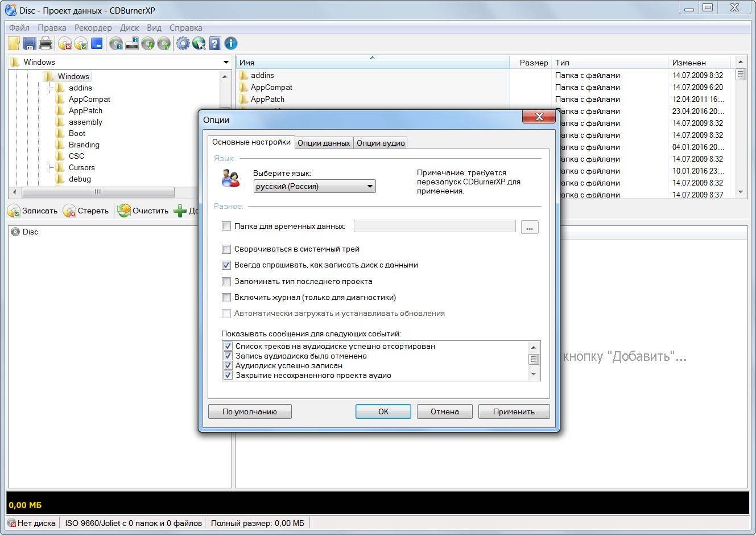Click the save project floppy disk icon
Viewport: 756px width, 535px height.
[x=30, y=43]
